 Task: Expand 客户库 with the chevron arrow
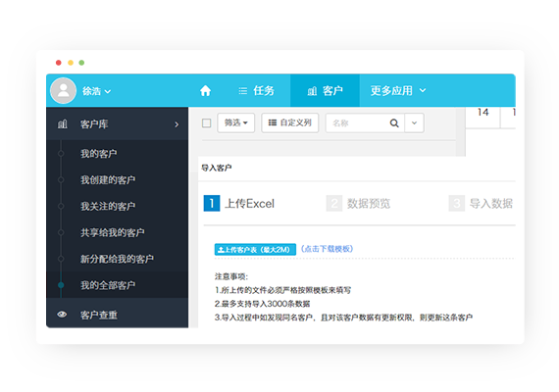click(x=177, y=124)
